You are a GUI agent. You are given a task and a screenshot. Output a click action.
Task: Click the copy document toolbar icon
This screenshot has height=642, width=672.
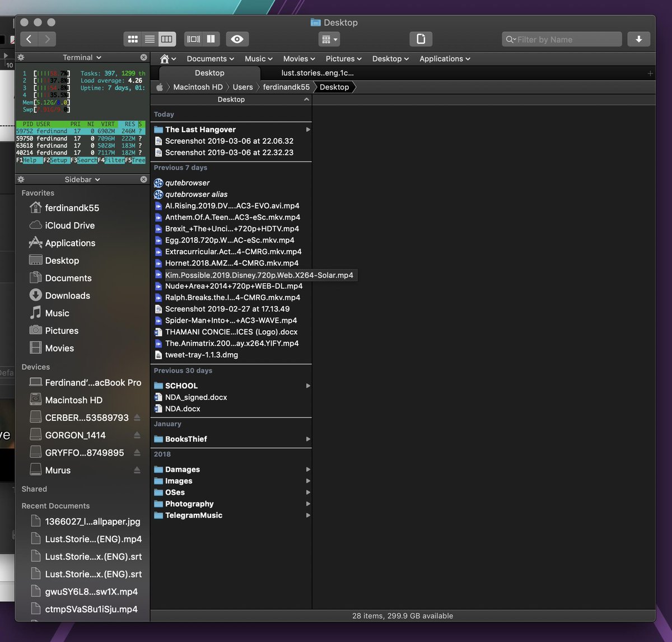(x=421, y=39)
